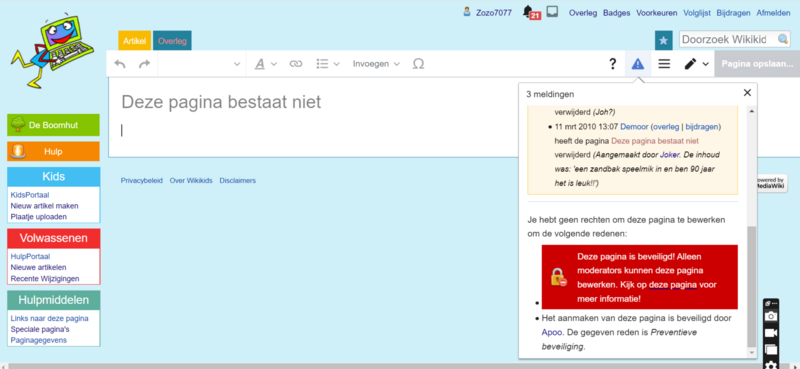Click the search magnifier icon

pos(783,40)
